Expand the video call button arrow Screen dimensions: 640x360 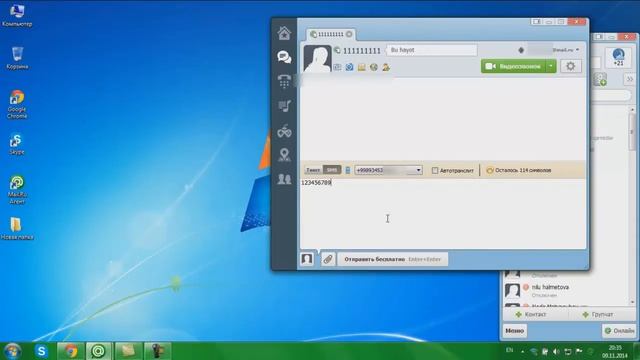pyautogui.click(x=551, y=66)
